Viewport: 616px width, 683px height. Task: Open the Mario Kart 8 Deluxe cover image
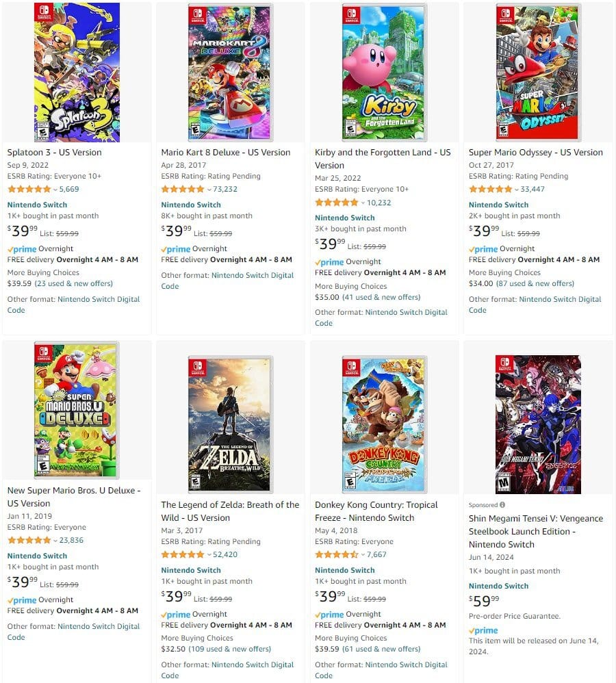(231, 73)
